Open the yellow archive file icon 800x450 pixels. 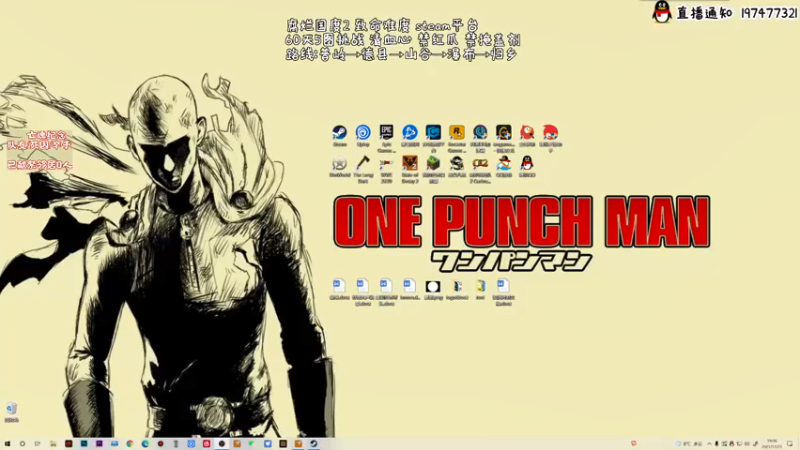[480, 289]
